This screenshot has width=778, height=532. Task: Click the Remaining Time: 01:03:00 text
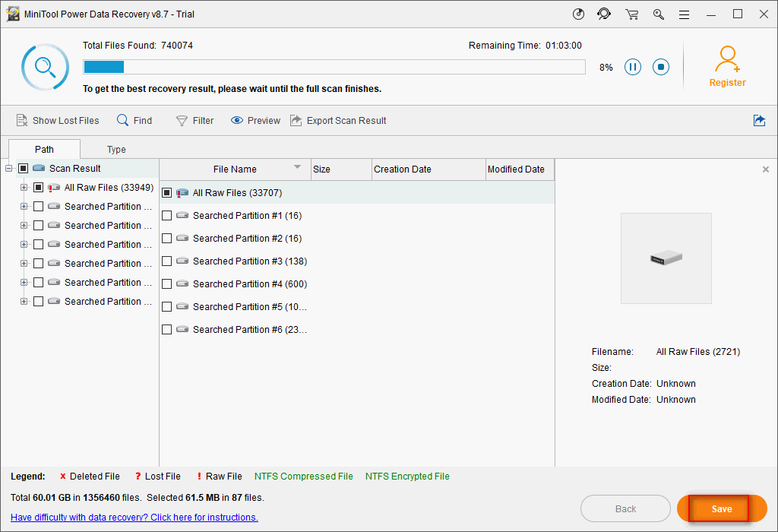pos(526,46)
